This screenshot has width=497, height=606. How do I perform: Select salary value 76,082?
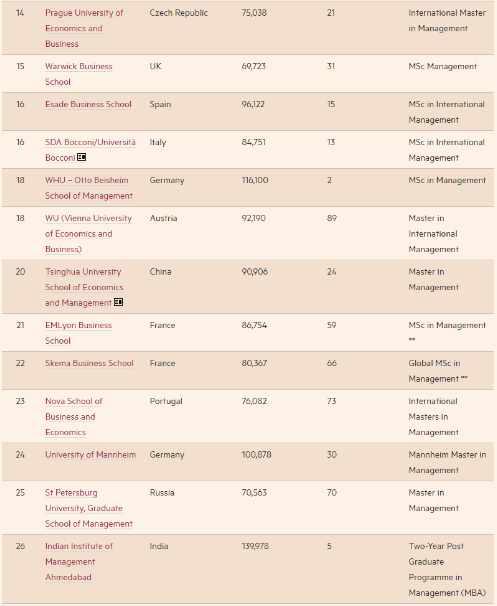click(254, 401)
